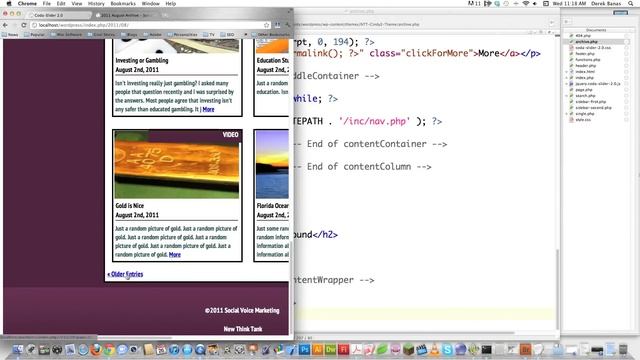Click the Chrome back arrow

[x=5, y=25]
